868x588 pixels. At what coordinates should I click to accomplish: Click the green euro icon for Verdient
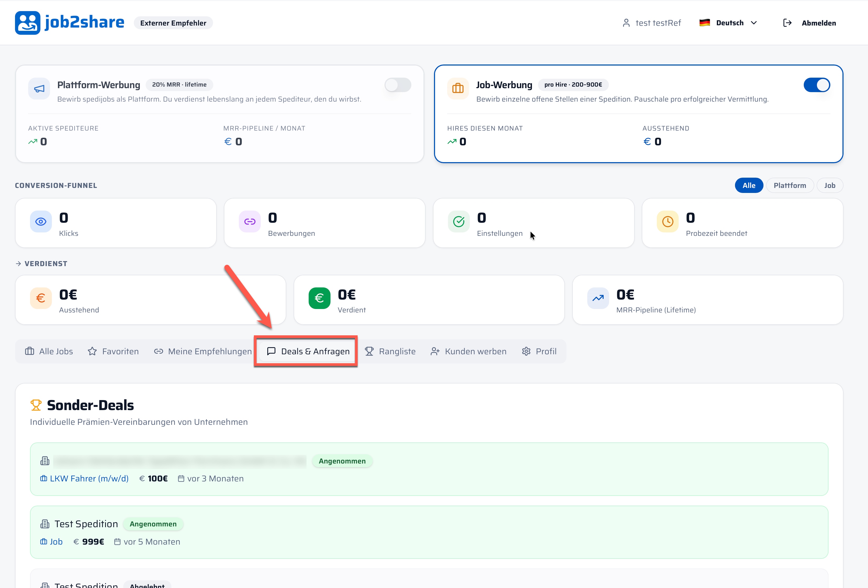(x=319, y=298)
